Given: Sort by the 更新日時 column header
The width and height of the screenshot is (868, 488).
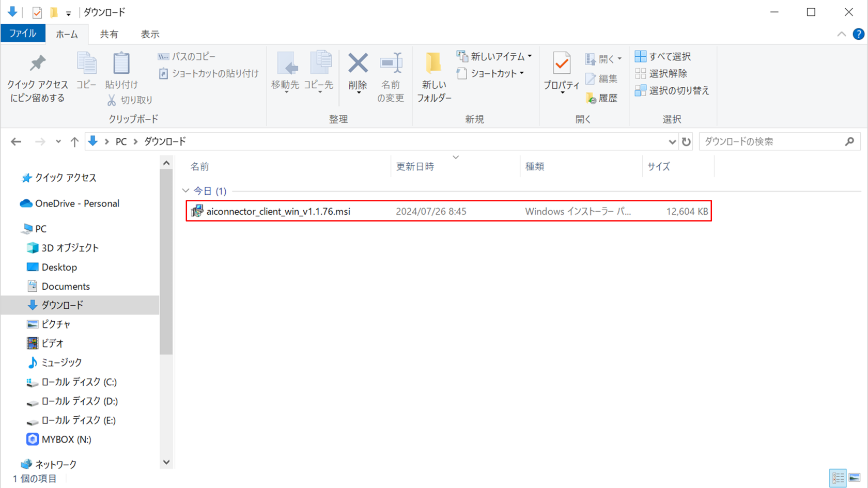Looking at the screenshot, I should tap(415, 166).
